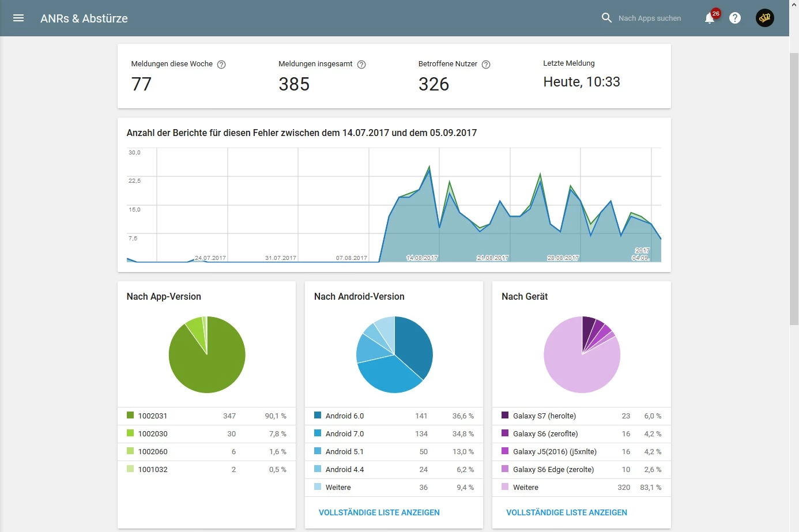The height and width of the screenshot is (532, 799).
Task: Select Weitere row in device list
Action: [x=581, y=487]
